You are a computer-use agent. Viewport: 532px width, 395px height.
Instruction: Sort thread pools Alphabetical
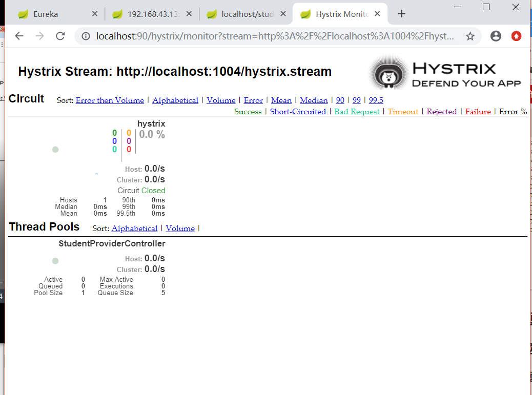[134, 228]
